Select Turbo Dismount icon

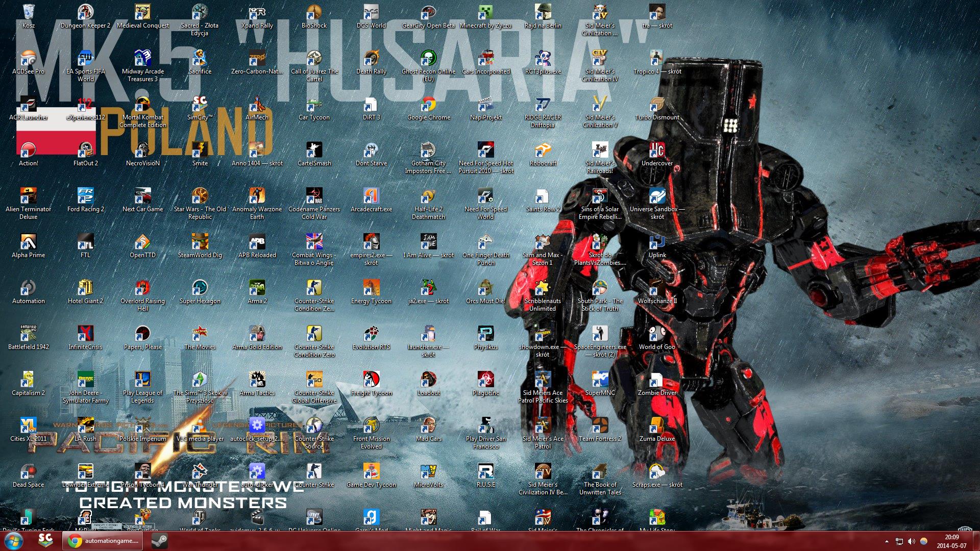point(657,108)
